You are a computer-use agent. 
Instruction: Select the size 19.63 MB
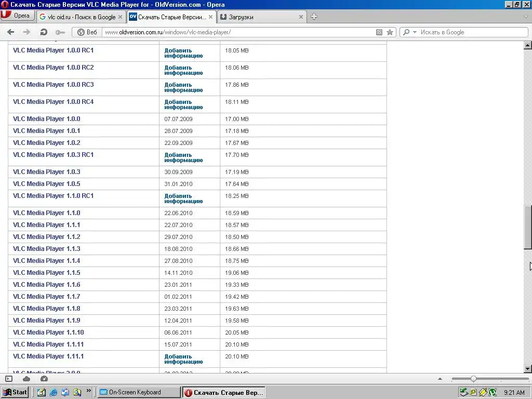click(237, 309)
